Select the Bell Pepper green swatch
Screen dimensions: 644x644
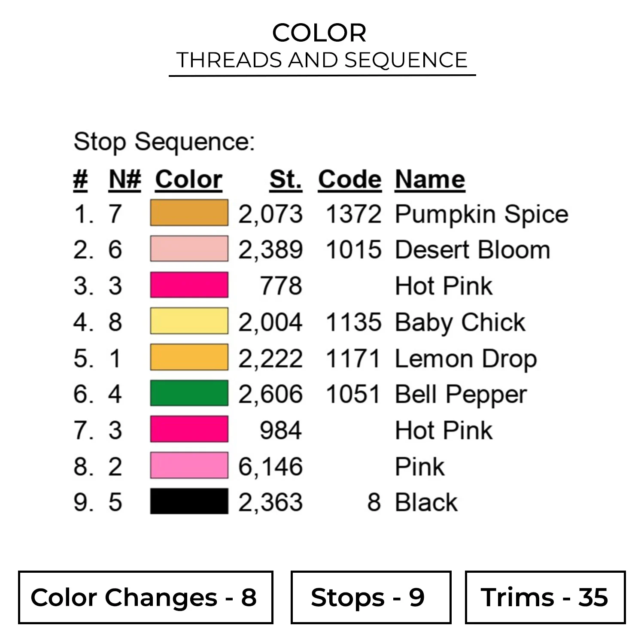pyautogui.click(x=189, y=393)
